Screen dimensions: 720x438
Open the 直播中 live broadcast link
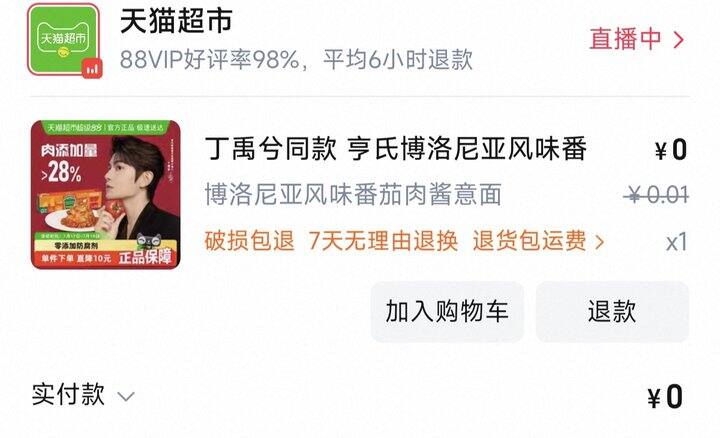(x=625, y=39)
